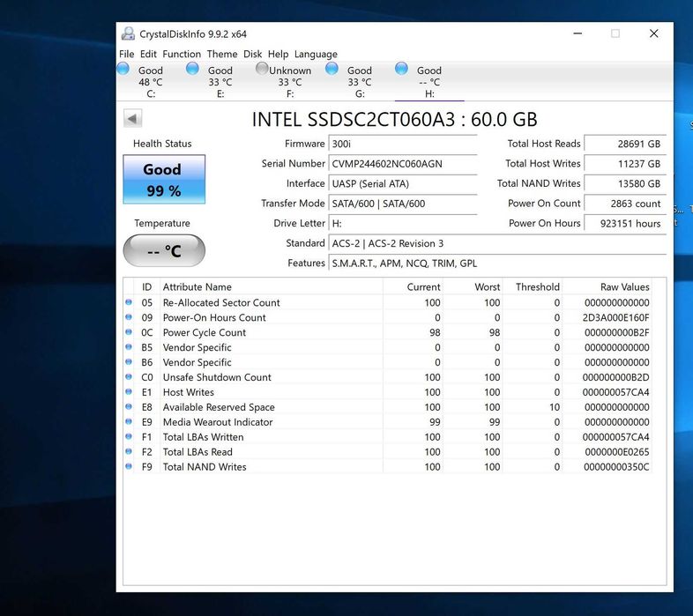Click status dot for Unsafe Shutdown Count

(129, 377)
